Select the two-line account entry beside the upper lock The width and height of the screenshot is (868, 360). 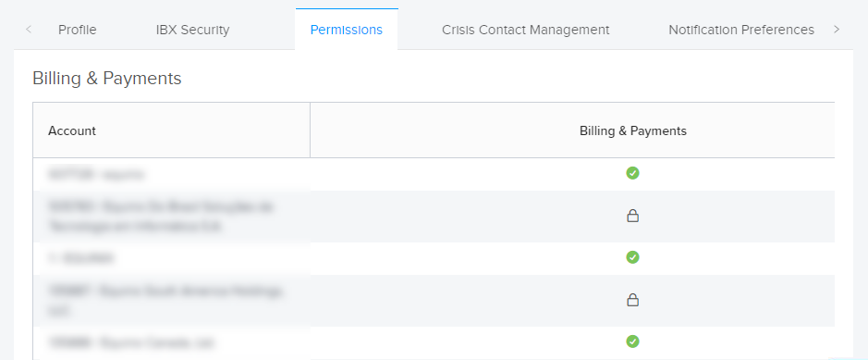pyautogui.click(x=161, y=217)
